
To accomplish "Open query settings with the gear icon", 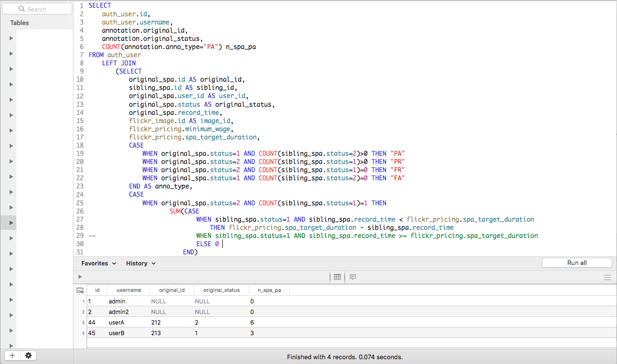I will [28, 355].
